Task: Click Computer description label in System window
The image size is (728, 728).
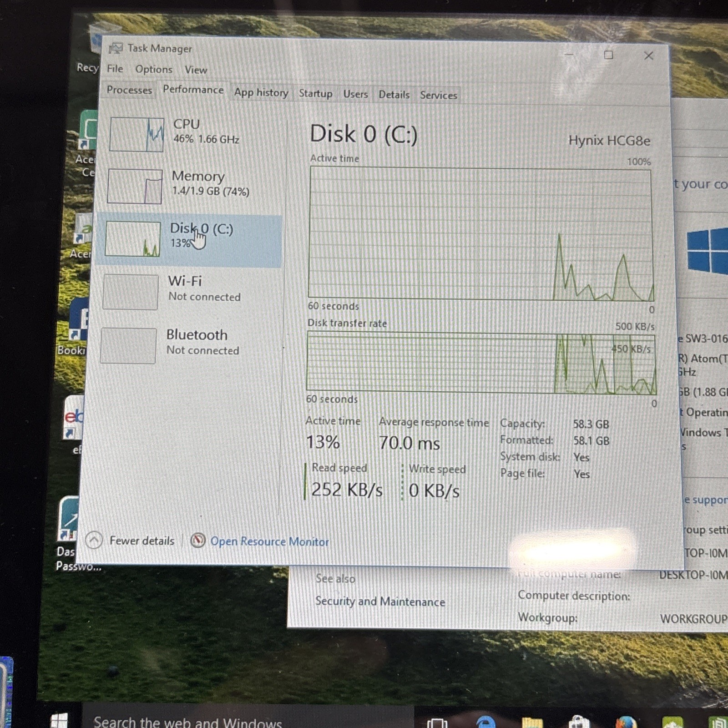Action: point(574,596)
